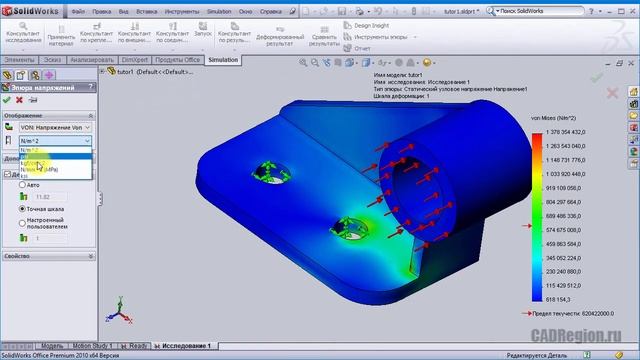This screenshot has height=360, width=640.
Task: Click the green OK checkmark in Эпюра напряжений panel
Action: pyautogui.click(x=7, y=100)
